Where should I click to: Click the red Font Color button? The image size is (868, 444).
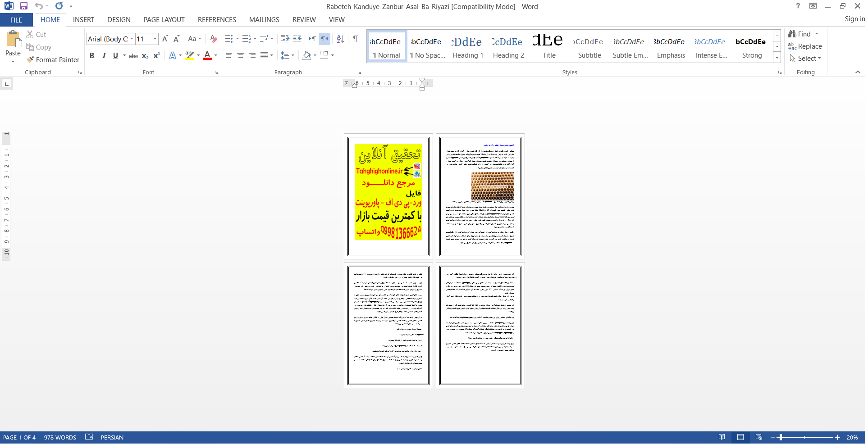207,55
